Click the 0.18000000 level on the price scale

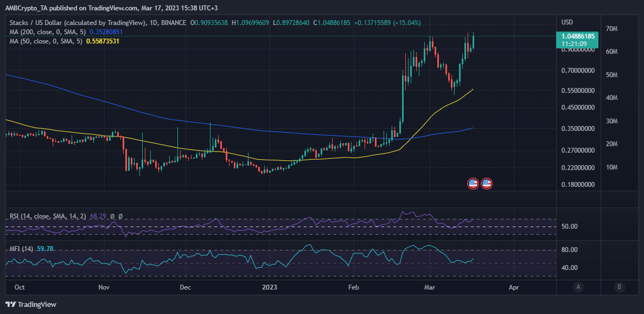577,184
